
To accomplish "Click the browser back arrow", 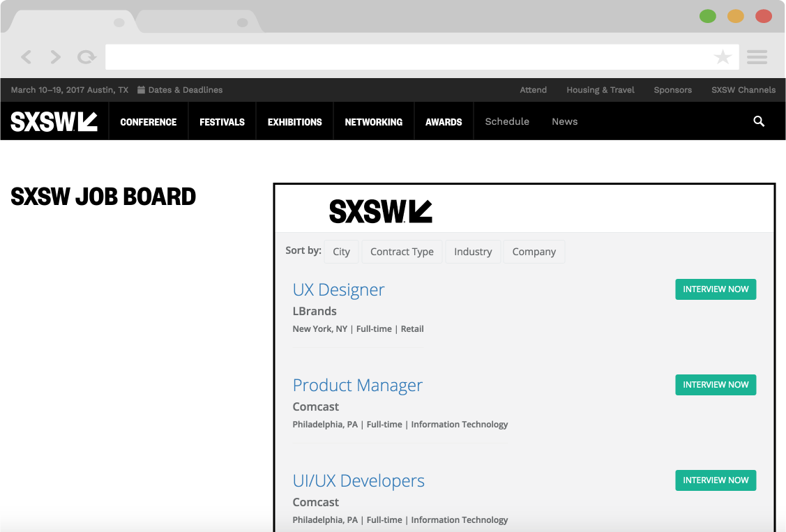I will pos(27,57).
